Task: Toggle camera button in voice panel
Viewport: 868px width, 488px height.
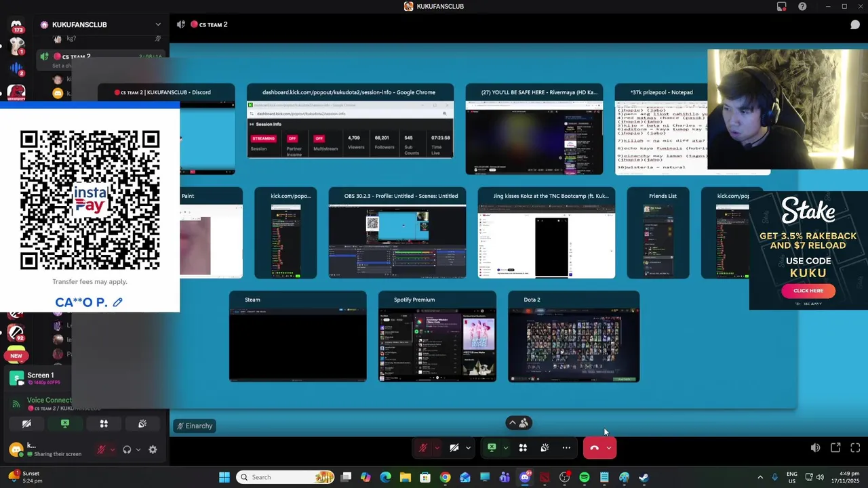Action: click(x=26, y=424)
